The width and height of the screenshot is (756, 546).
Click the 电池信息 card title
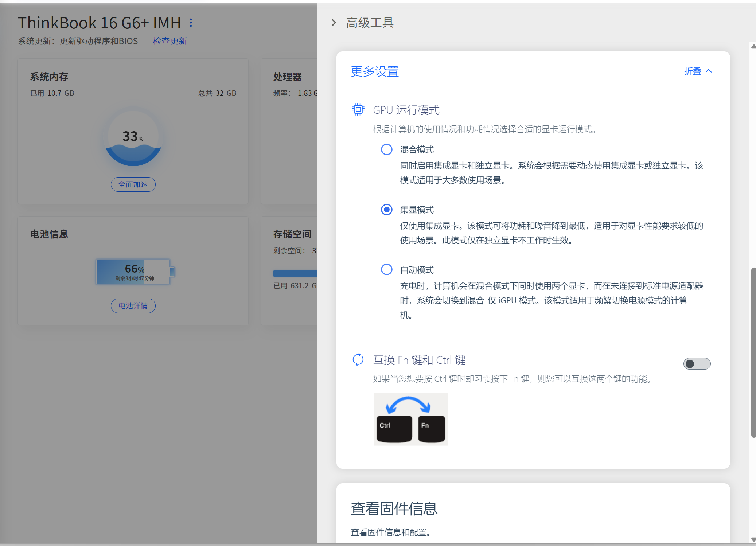click(x=49, y=234)
